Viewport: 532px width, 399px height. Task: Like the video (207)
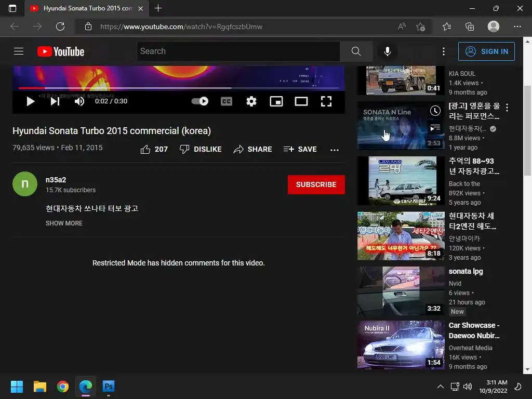(x=154, y=149)
